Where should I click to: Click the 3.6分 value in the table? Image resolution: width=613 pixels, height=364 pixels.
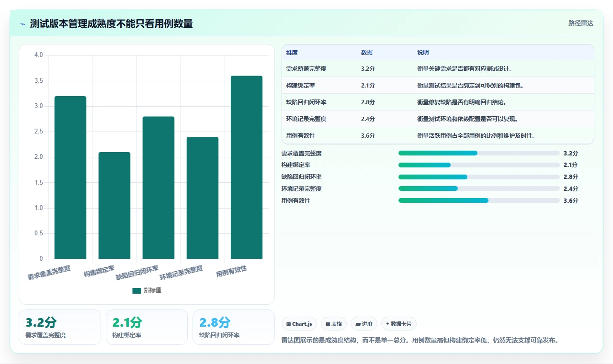click(368, 136)
